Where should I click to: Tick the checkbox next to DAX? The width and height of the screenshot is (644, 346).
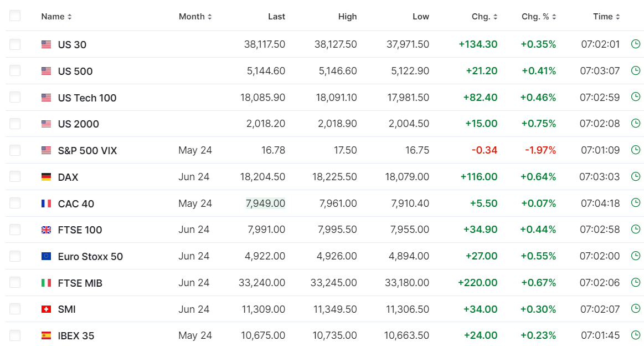[15, 176]
